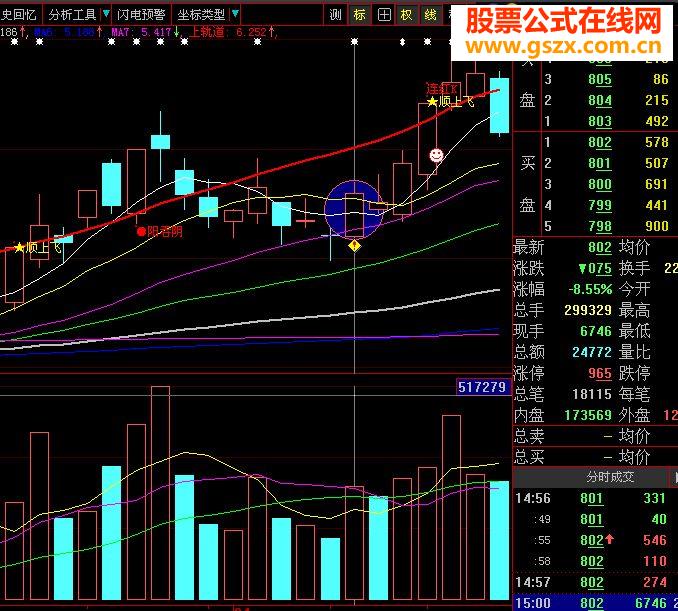Click the yellow star beside the left 顺上飞 label

[x=19, y=248]
